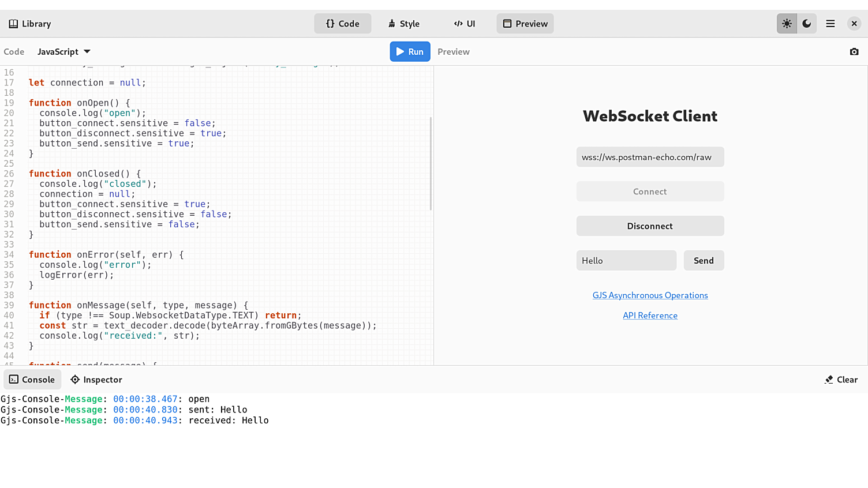
Task: Click the Disconnect button
Action: coord(650,226)
